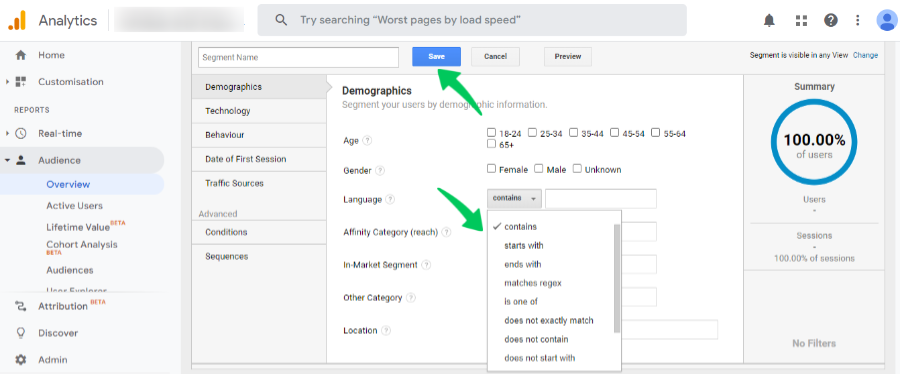Click help icon beside In-Market Segment
900x375 pixels.
[x=426, y=265]
